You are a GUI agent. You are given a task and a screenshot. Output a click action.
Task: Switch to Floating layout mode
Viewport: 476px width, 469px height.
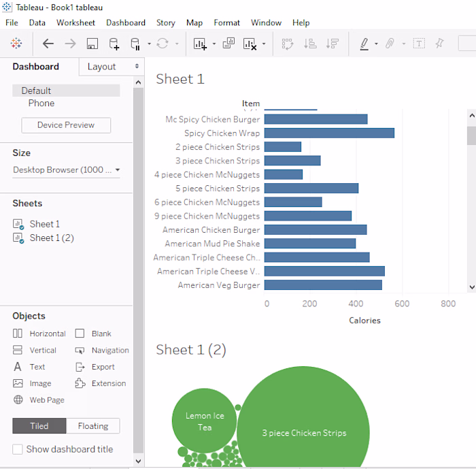click(x=93, y=426)
